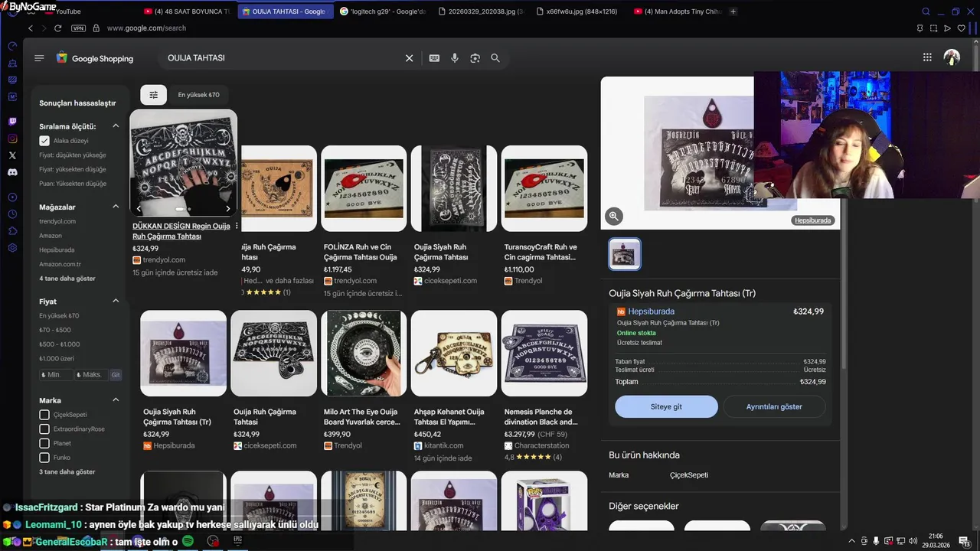Screen dimensions: 980x551
Task: Open Instagram from the Opera sidebar
Action: (12, 139)
